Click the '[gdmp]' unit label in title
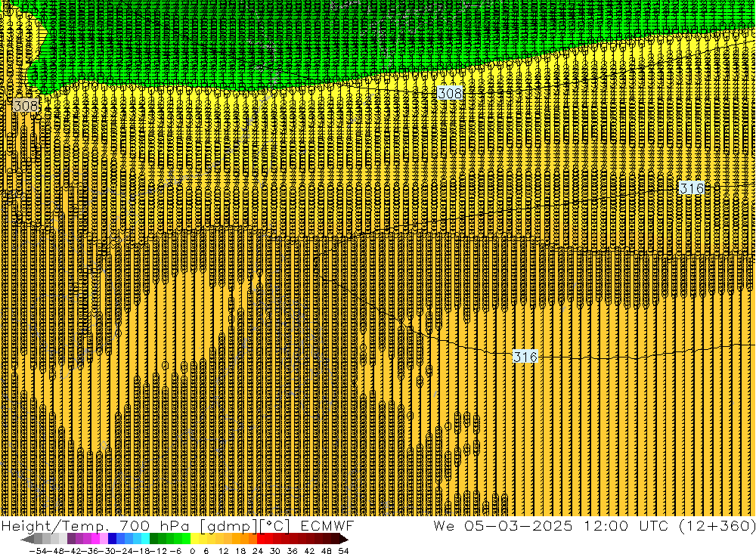This screenshot has height=554, width=756. pos(228,525)
